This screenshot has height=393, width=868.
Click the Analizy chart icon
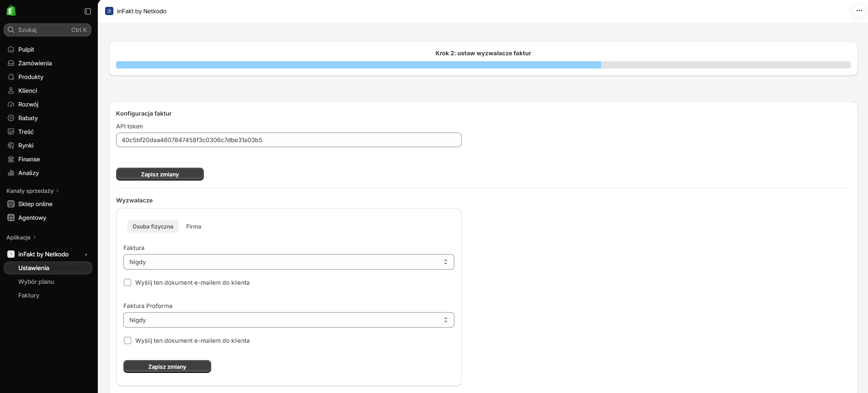click(11, 173)
